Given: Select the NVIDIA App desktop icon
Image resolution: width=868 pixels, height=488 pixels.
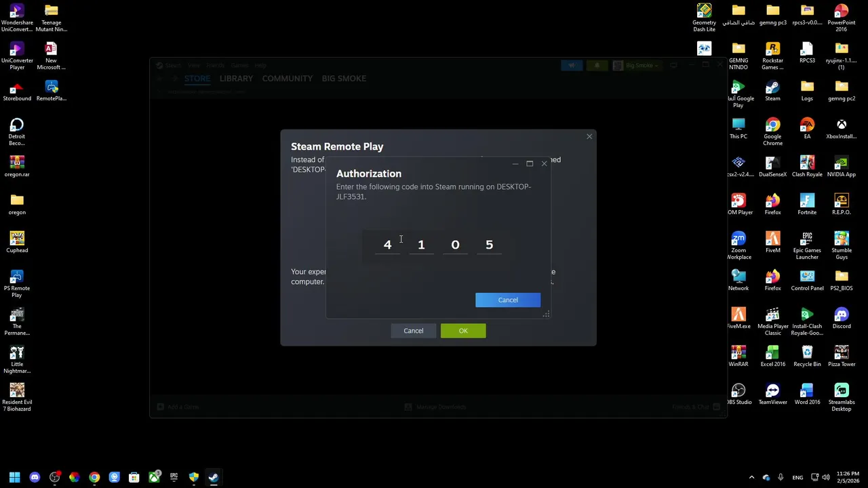Looking at the screenshot, I should 841,167.
